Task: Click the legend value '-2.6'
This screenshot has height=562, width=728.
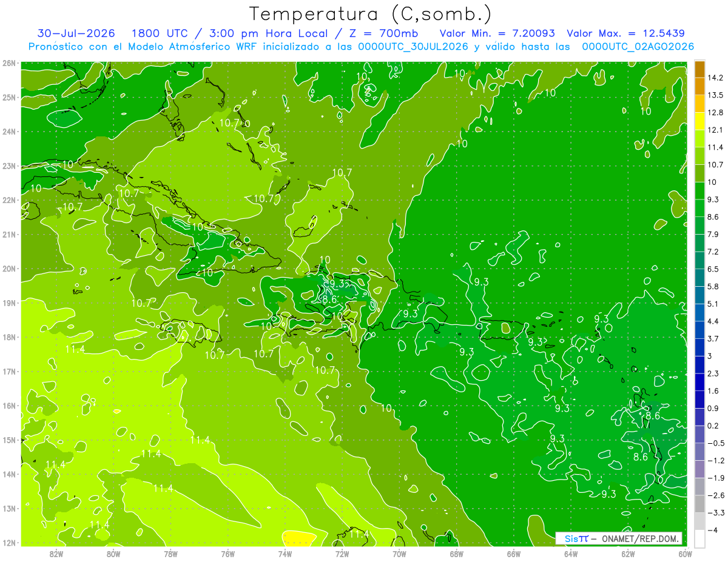Action: tap(715, 495)
